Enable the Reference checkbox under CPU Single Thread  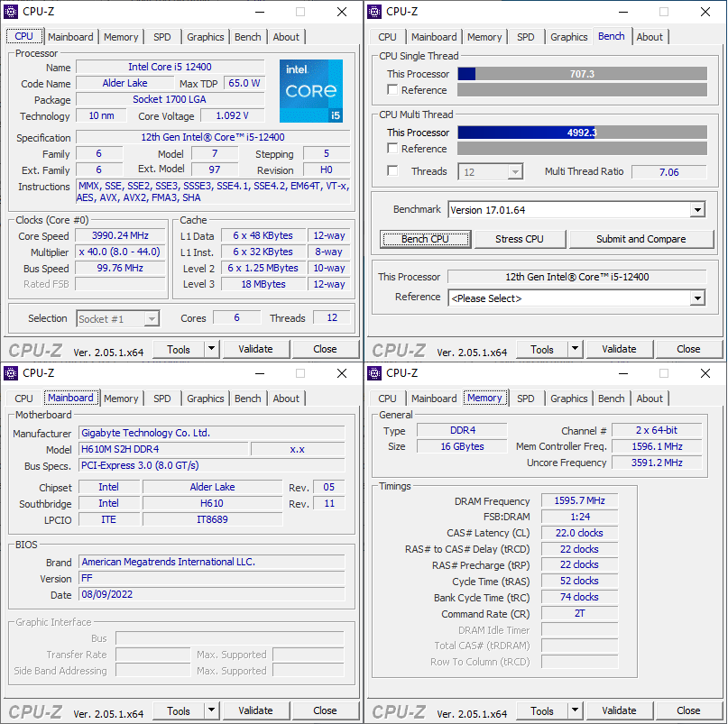tap(392, 90)
